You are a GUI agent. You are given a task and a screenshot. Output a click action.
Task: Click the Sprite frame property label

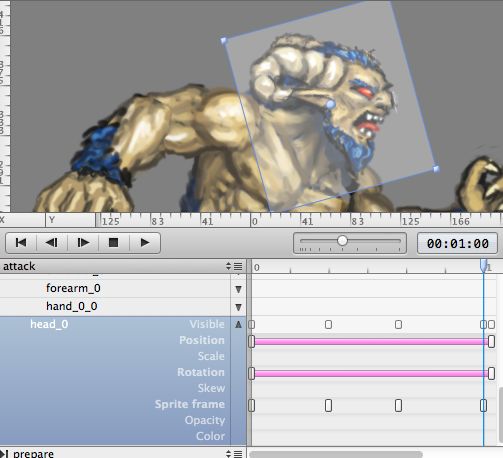tap(190, 404)
